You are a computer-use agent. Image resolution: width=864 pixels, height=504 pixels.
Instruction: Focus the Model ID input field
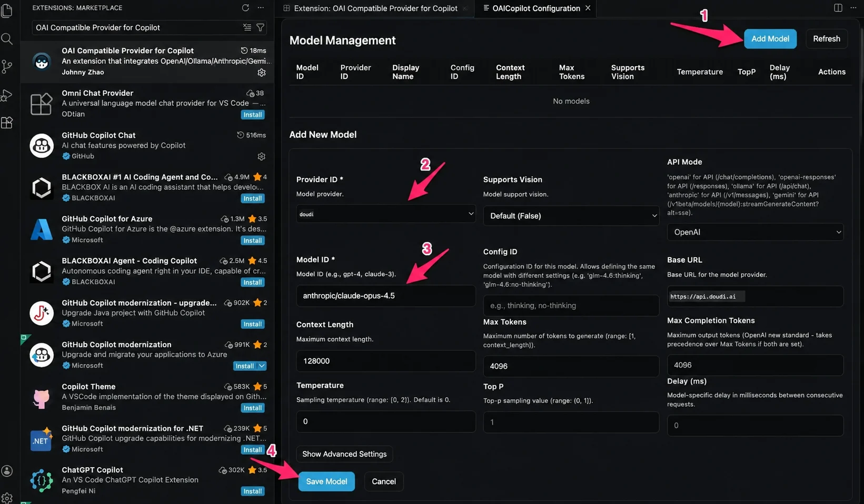click(386, 296)
